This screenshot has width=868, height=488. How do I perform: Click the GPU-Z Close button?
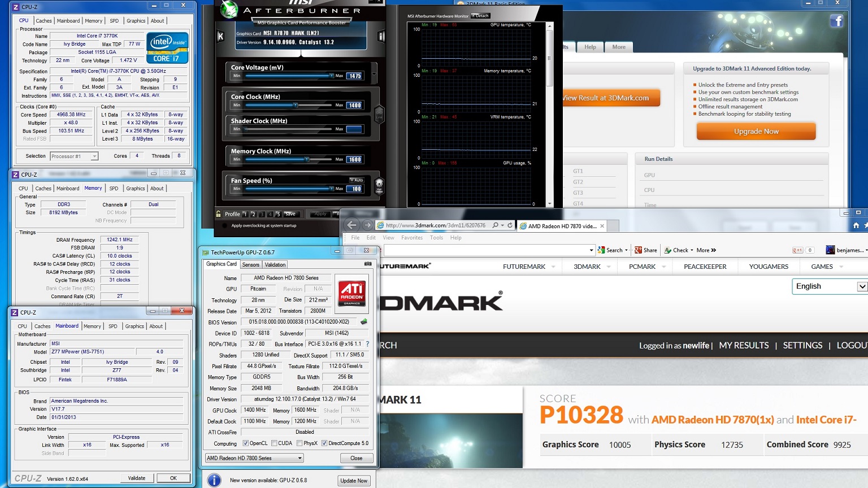[357, 458]
